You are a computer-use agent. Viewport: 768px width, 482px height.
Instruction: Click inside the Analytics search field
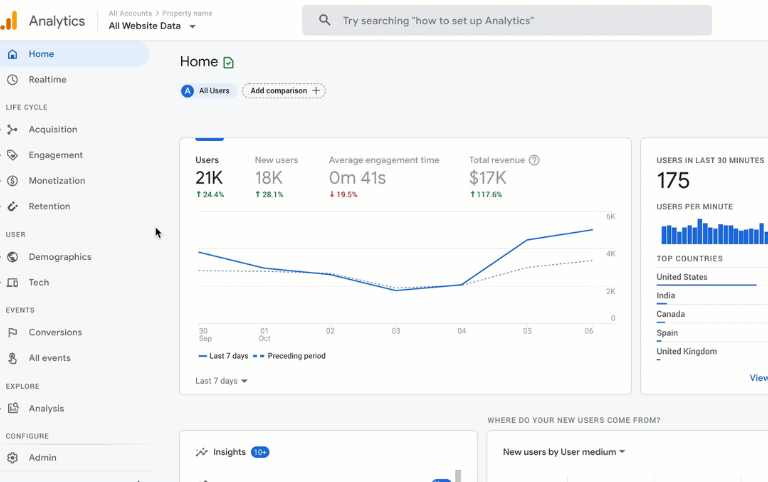507,20
